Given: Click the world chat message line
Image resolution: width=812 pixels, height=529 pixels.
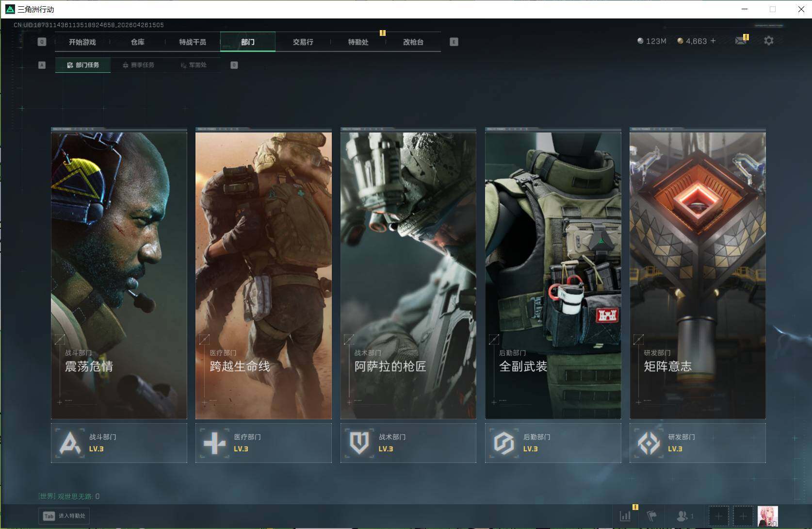Looking at the screenshot, I should coord(69,496).
